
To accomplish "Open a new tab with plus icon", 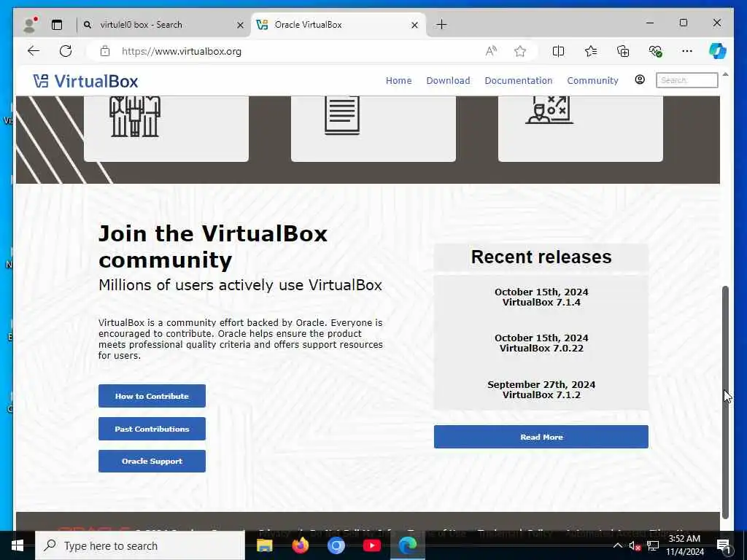I will (x=441, y=24).
